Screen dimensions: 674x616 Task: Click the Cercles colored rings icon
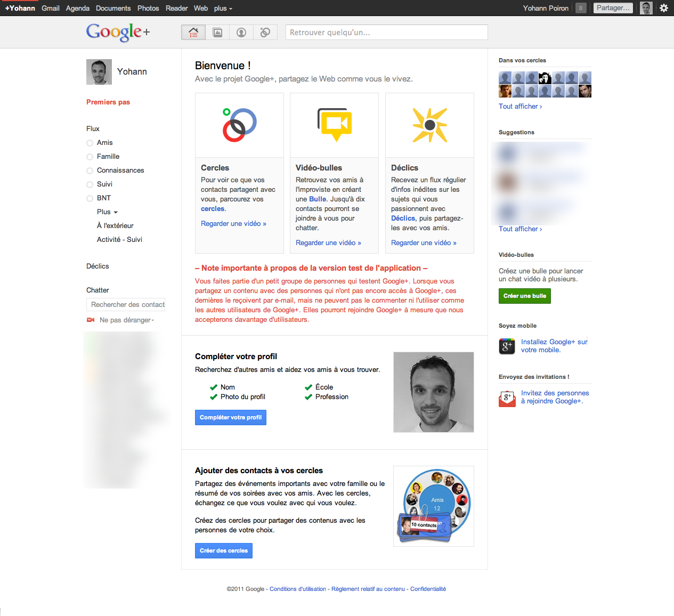(239, 125)
